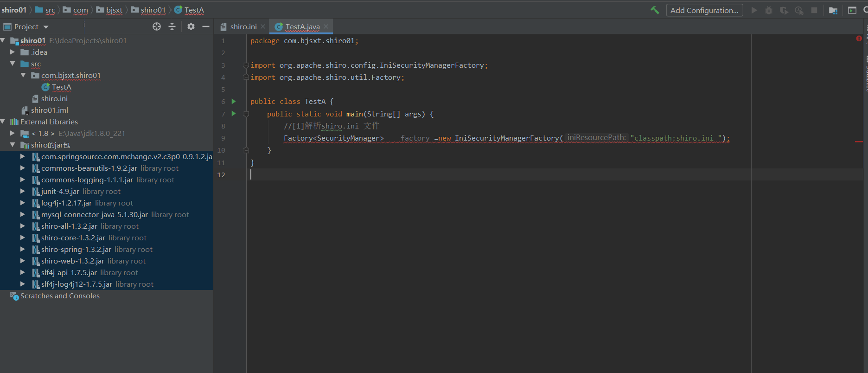
Task: Hide the Project panel with minus icon
Action: (206, 26)
